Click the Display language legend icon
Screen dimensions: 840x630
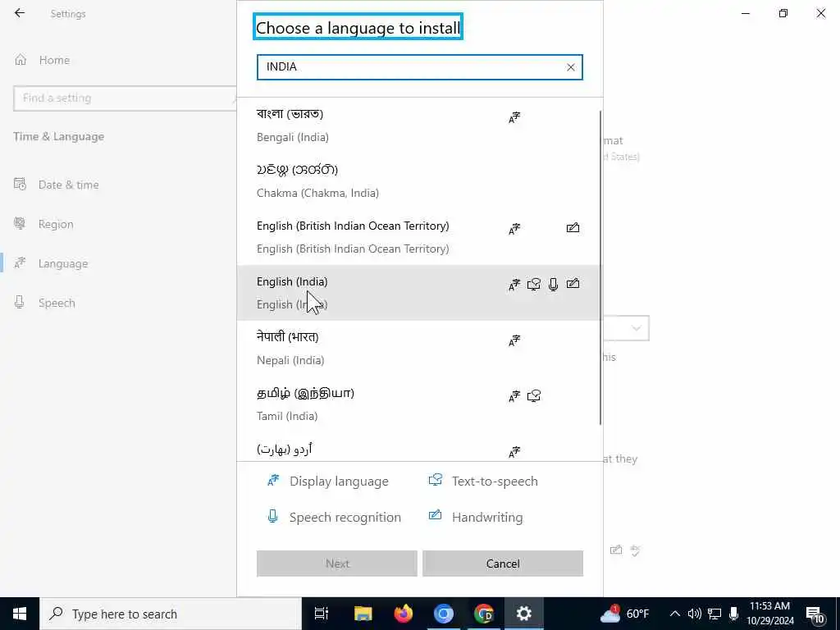[x=273, y=481]
